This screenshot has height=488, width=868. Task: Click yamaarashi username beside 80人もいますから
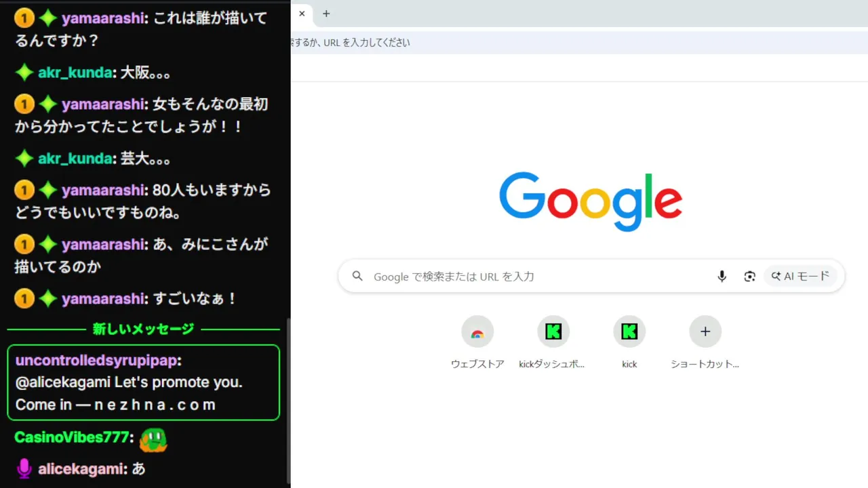104,190
